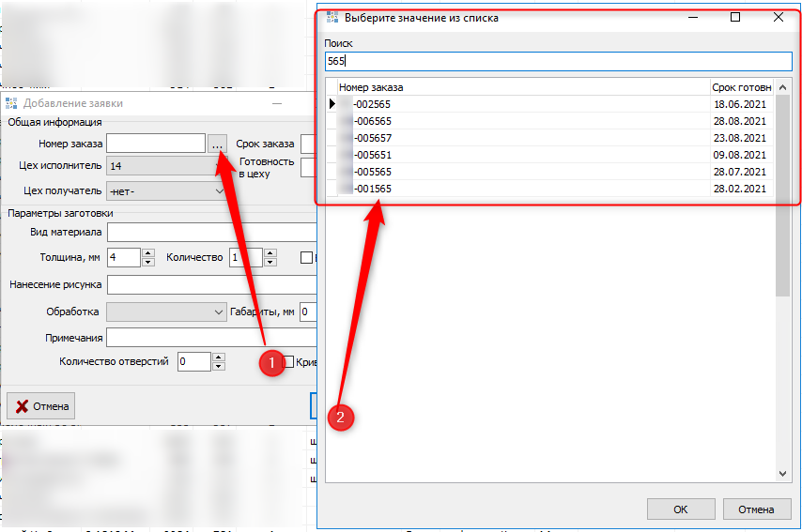Click the Добавление заявки window title icon
802x532 pixels.
(11, 103)
